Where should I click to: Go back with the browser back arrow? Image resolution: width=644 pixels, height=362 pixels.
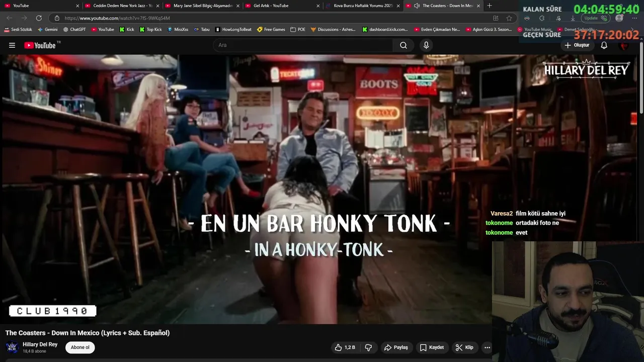(x=9, y=18)
